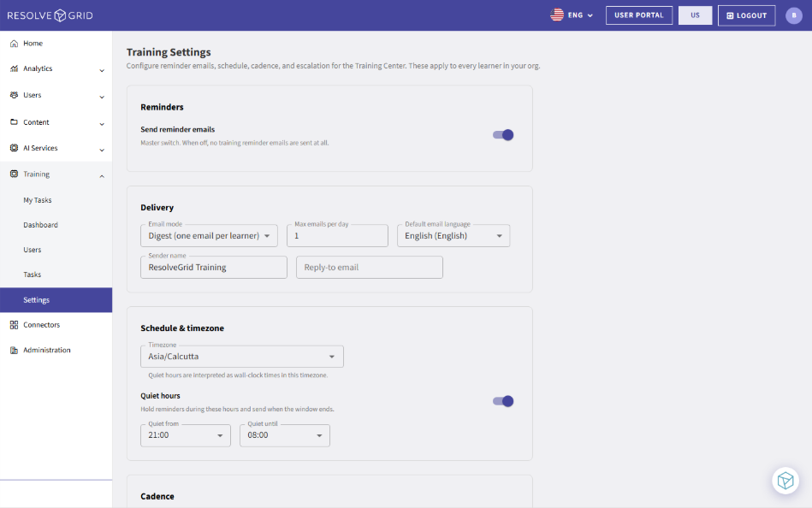Expand the Users menu chevron
Image resolution: width=812 pixels, height=508 pixels.
point(102,97)
